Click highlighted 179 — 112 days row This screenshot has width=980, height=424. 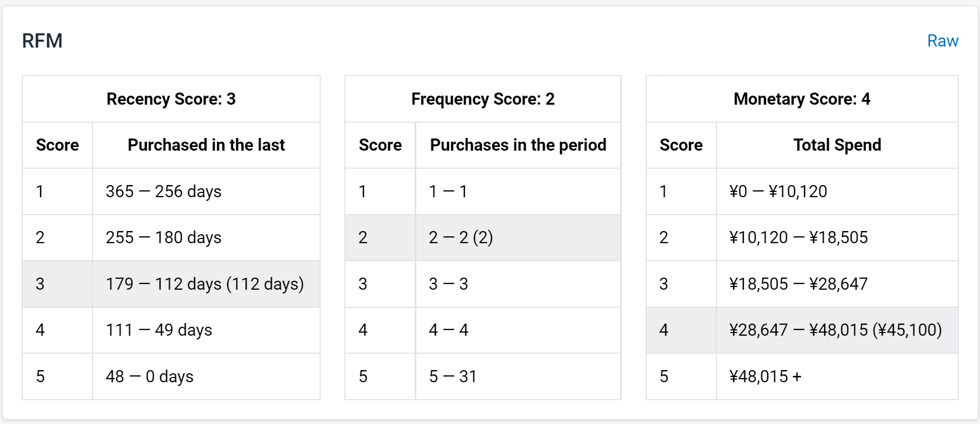171,284
